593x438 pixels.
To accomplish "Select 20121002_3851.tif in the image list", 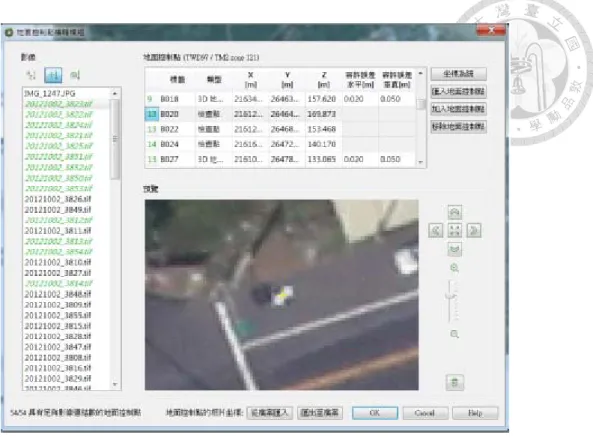I will point(58,157).
